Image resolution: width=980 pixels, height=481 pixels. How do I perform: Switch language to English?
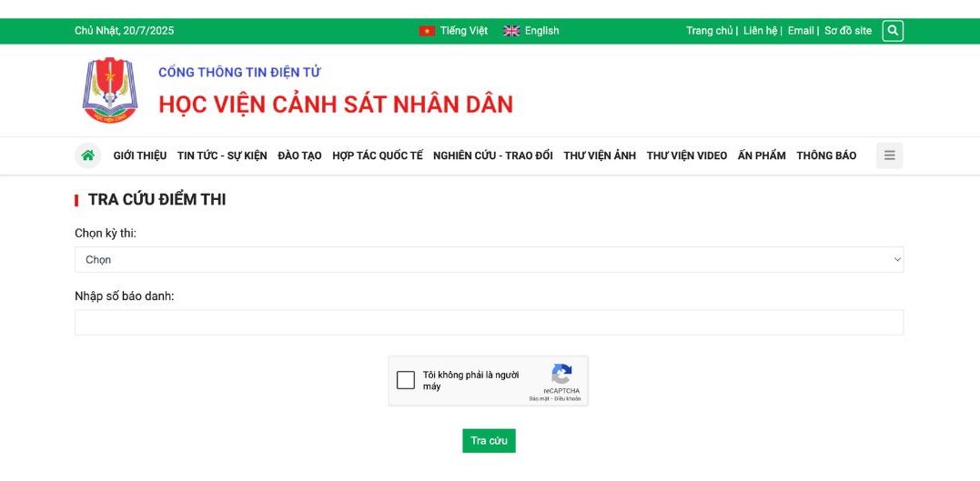coord(542,31)
